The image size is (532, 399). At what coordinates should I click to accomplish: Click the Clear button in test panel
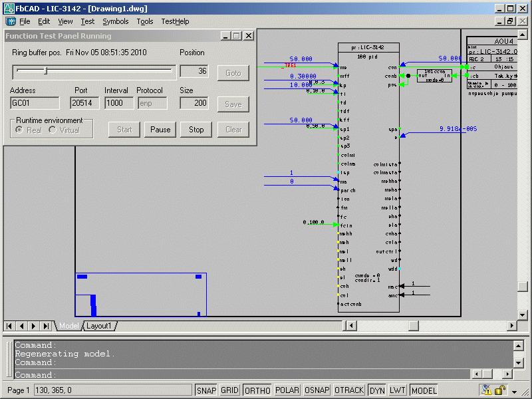pyautogui.click(x=233, y=130)
